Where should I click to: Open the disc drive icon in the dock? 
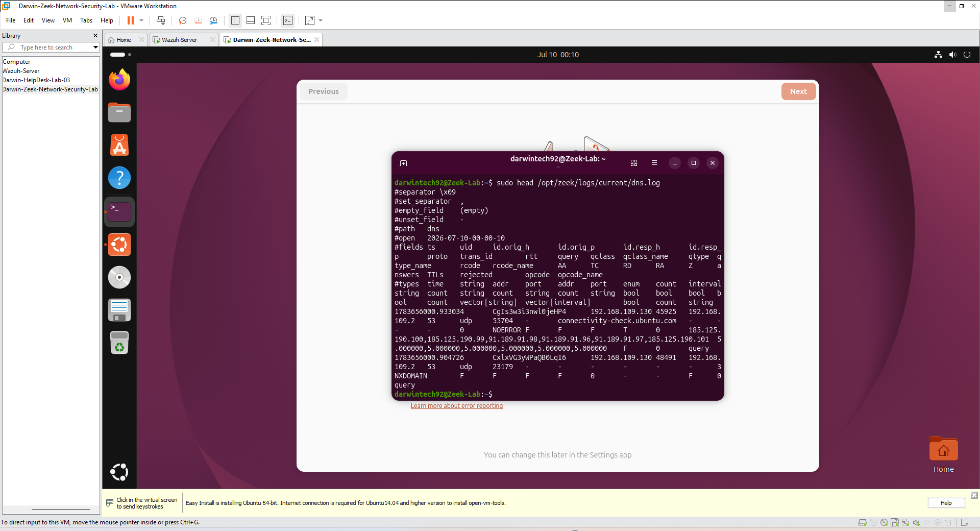[x=119, y=277]
